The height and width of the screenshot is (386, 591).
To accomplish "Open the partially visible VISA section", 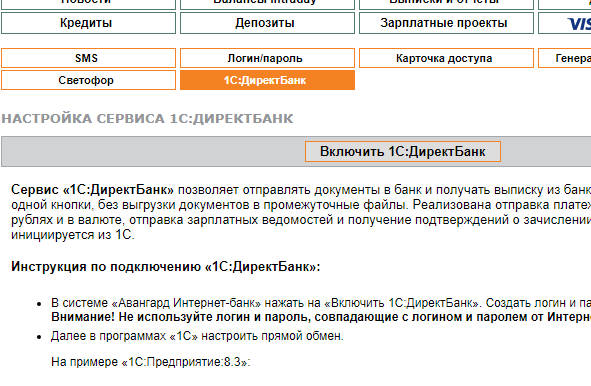I will (x=565, y=23).
